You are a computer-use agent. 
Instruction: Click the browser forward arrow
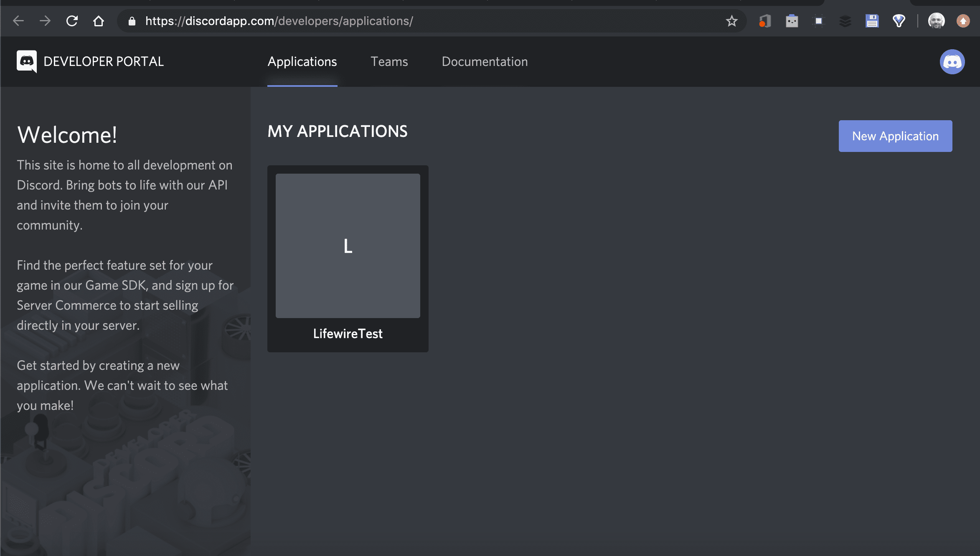[x=45, y=21]
